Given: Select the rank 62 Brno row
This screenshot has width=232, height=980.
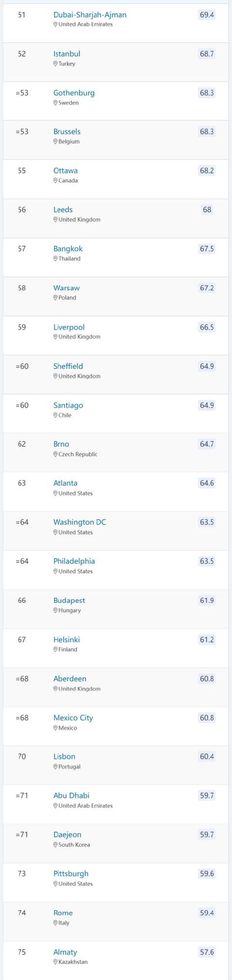Looking at the screenshot, I should pyautogui.click(x=116, y=453).
